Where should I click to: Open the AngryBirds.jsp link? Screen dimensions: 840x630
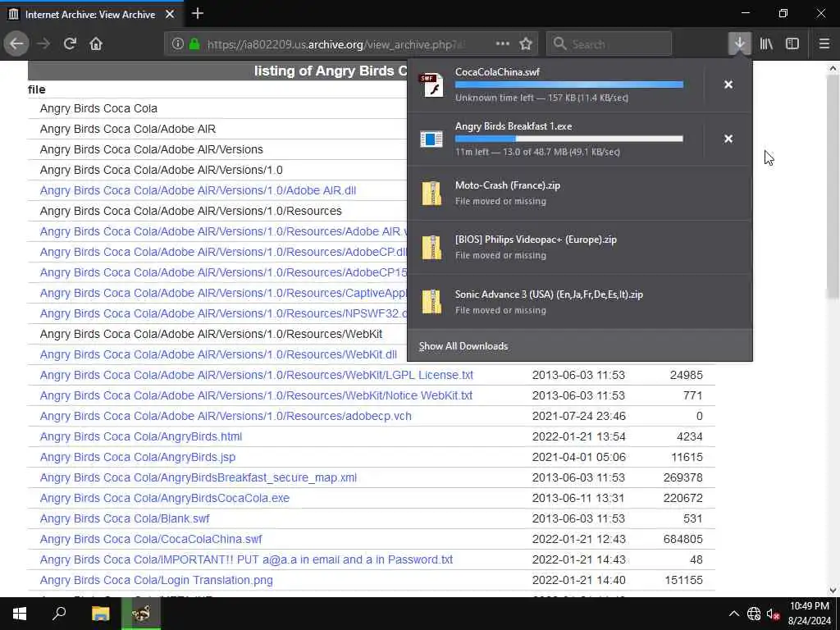pyautogui.click(x=138, y=457)
